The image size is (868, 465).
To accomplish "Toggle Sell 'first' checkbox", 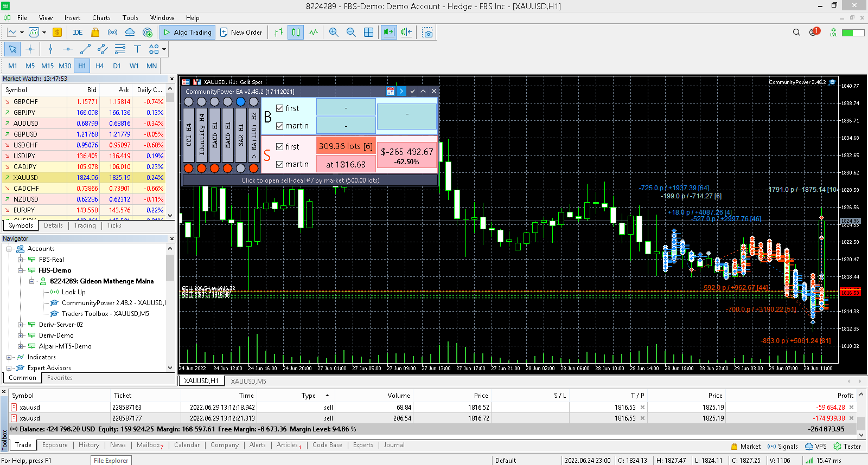I will coord(280,147).
